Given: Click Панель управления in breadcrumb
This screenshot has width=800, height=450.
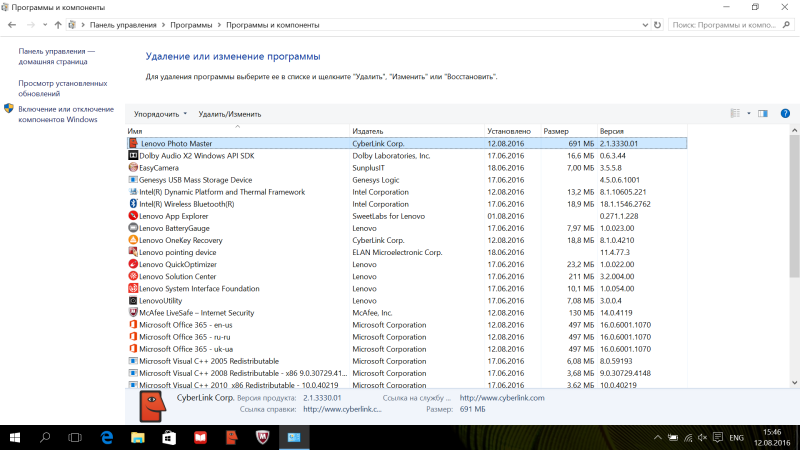Looking at the screenshot, I should 123,24.
